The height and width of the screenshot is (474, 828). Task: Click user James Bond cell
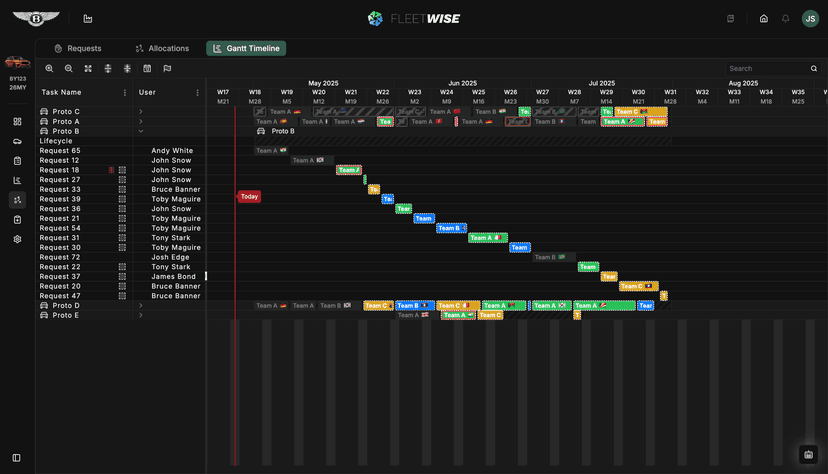coord(173,277)
